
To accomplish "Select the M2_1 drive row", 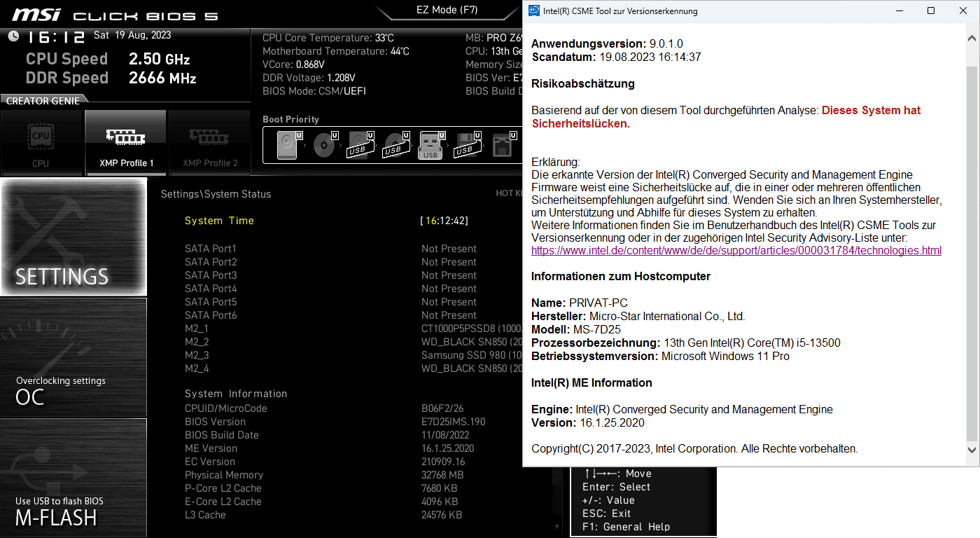I will [353, 329].
